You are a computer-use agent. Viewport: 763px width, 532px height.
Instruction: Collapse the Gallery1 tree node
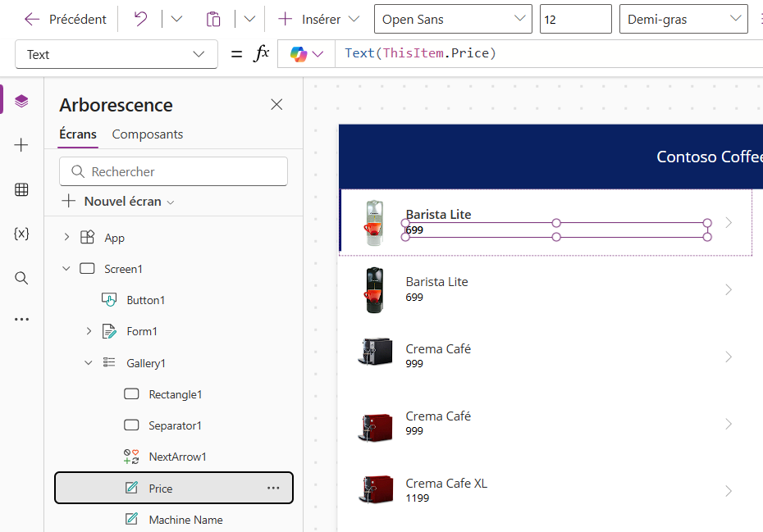coord(89,363)
